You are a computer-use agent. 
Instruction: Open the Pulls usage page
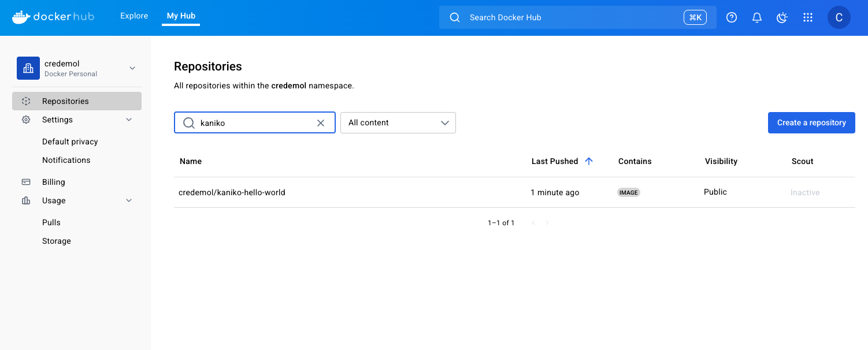[x=51, y=222]
